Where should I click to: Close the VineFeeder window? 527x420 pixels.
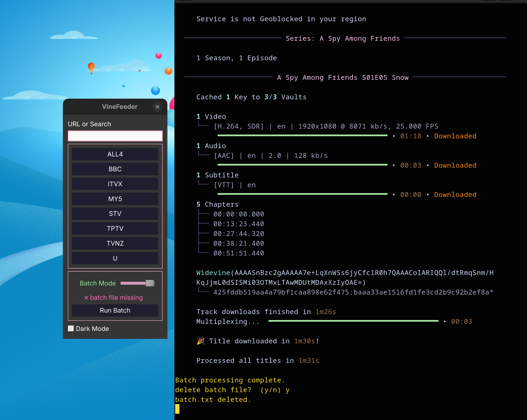point(157,107)
